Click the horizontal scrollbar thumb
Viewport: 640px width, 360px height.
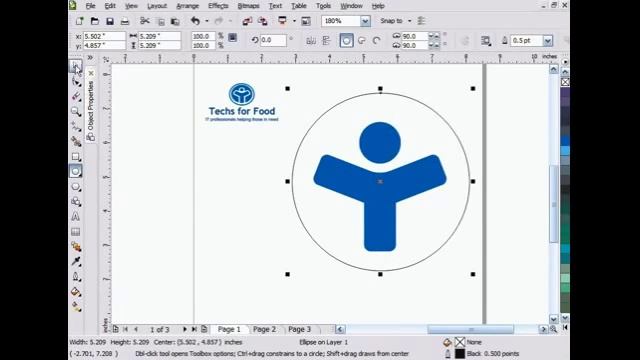tap(470, 329)
